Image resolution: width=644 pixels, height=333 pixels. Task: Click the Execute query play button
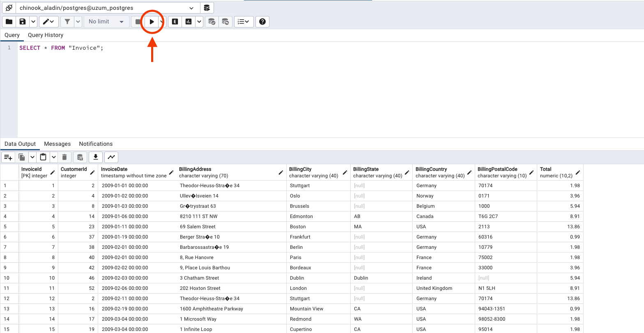(152, 22)
